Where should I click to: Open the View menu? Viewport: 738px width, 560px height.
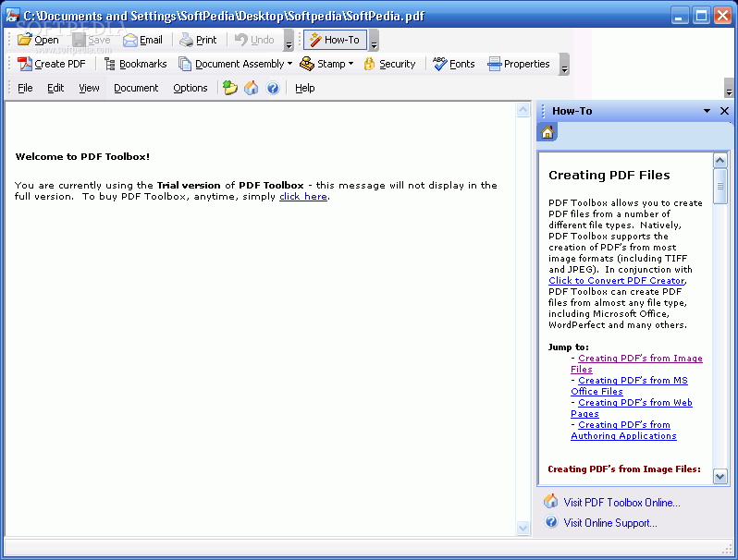click(x=89, y=88)
